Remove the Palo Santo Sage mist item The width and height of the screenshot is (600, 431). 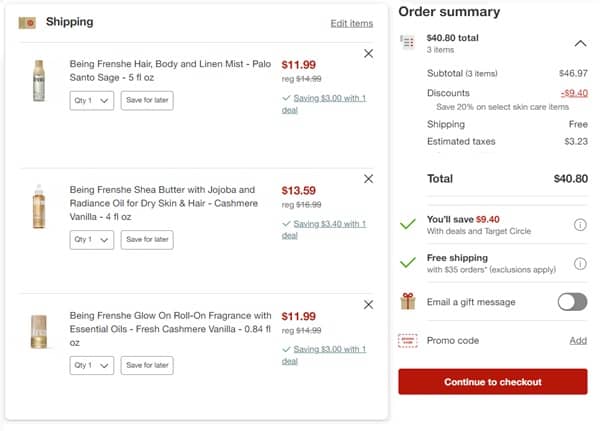click(x=368, y=53)
